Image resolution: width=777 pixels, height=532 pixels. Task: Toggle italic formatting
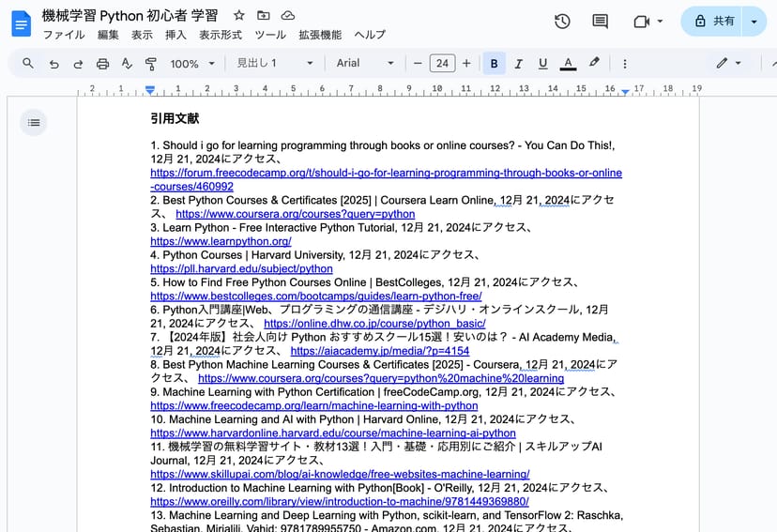(x=518, y=64)
